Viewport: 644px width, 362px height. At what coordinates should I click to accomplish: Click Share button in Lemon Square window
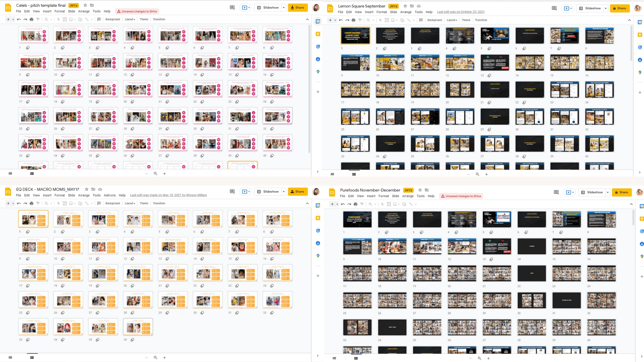point(620,8)
